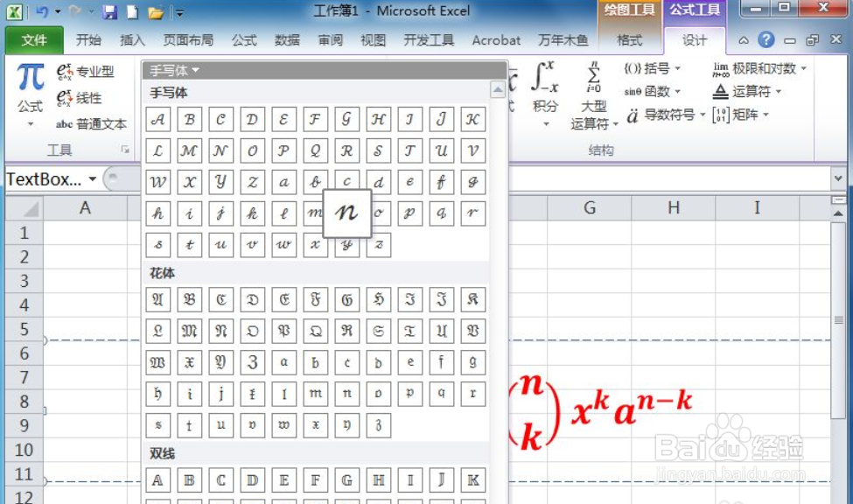The width and height of the screenshot is (853, 504).
Task: Insert script capital V symbol
Action: click(472, 150)
